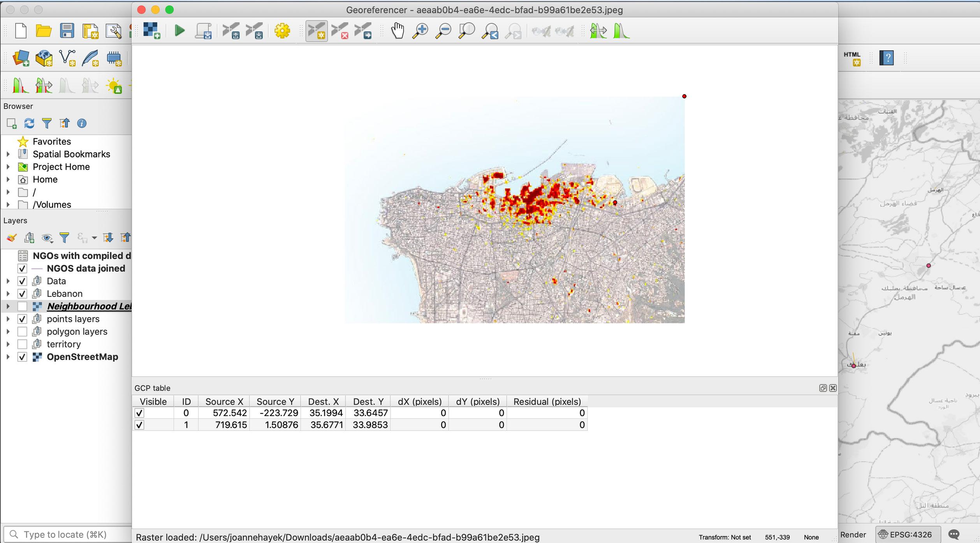Enable the territory layer checkbox

pyautogui.click(x=22, y=344)
